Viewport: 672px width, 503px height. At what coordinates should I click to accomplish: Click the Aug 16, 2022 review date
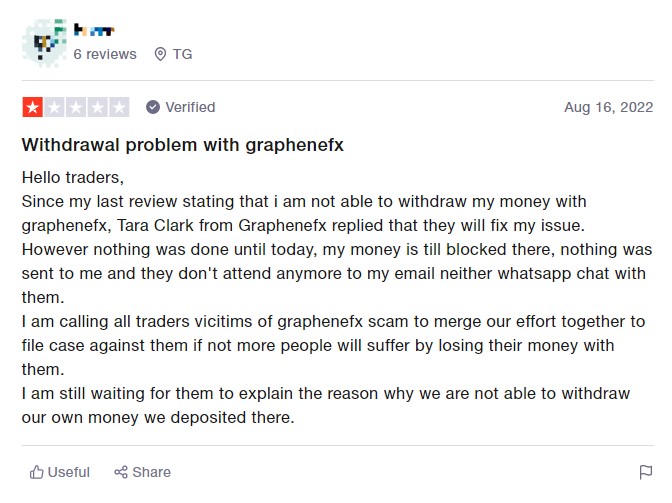[x=608, y=107]
